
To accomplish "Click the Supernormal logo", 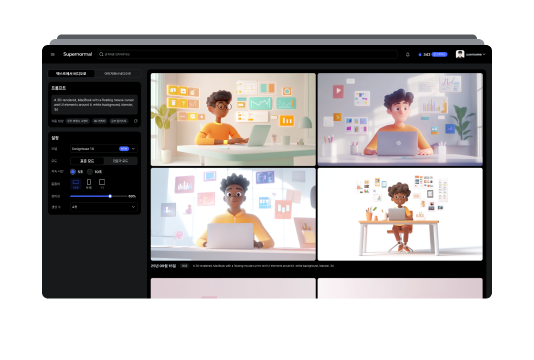I will (77, 54).
